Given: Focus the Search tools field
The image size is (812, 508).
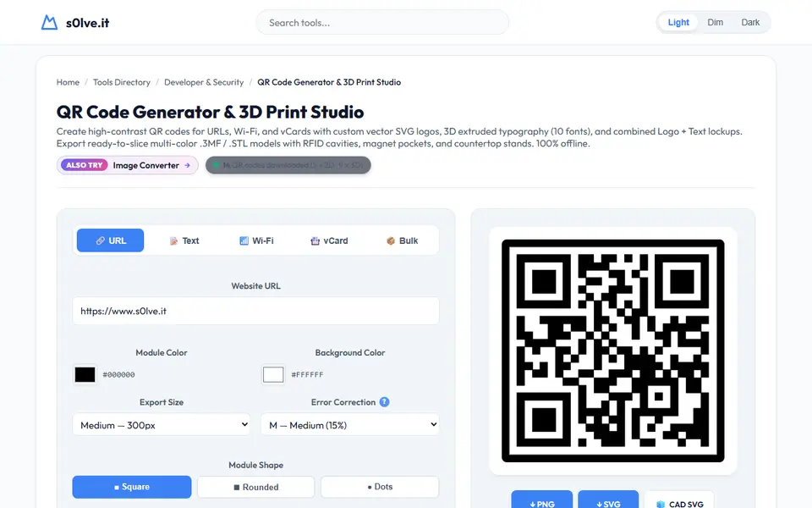Looking at the screenshot, I should tap(382, 22).
